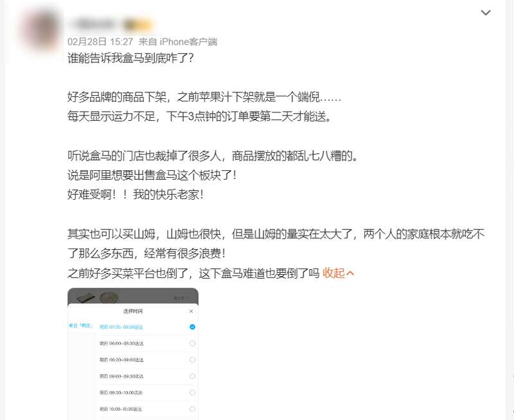The height and width of the screenshot is (420, 514).
Task: Click the round product thumbnail
Action: (109, 297)
